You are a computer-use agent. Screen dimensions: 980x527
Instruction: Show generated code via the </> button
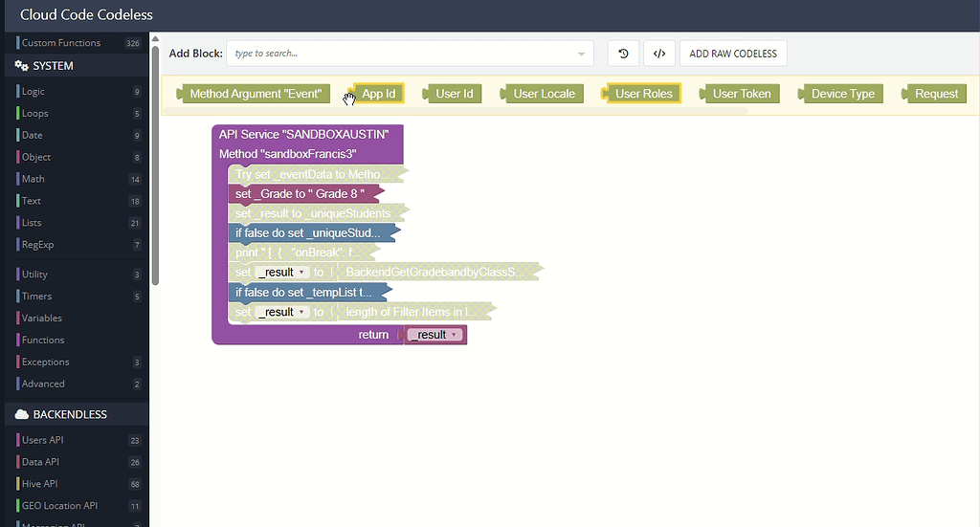point(659,54)
